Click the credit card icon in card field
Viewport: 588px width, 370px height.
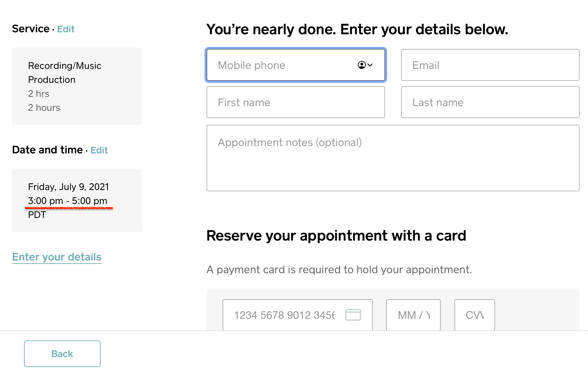[353, 315]
